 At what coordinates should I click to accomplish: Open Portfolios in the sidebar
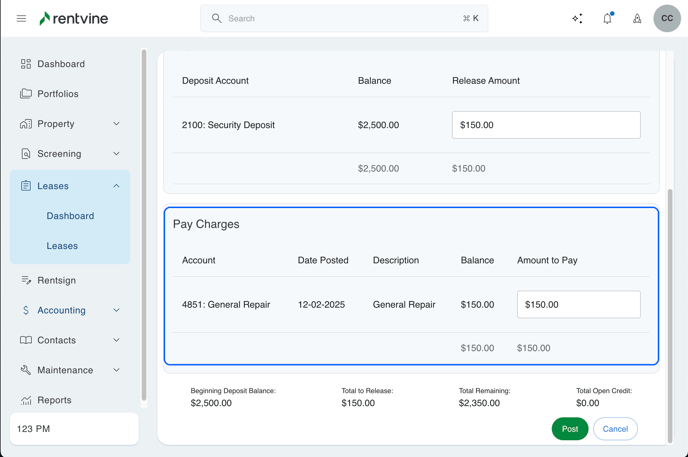[x=58, y=94]
